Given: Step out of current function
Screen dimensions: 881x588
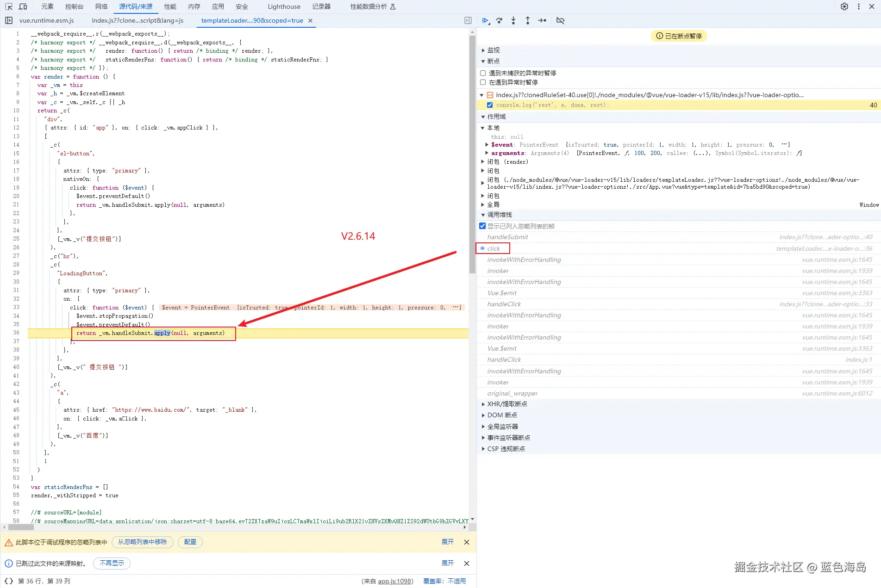Looking at the screenshot, I should tap(528, 20).
